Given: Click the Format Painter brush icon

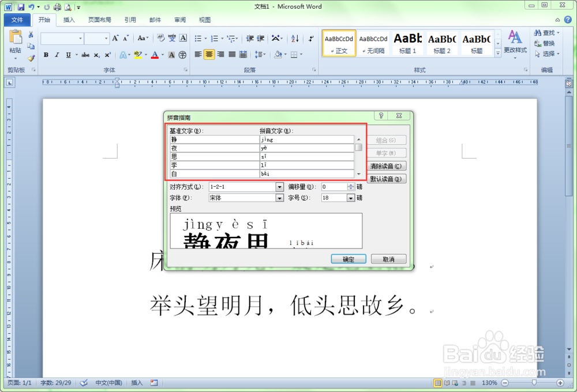Looking at the screenshot, I should click(x=31, y=58).
